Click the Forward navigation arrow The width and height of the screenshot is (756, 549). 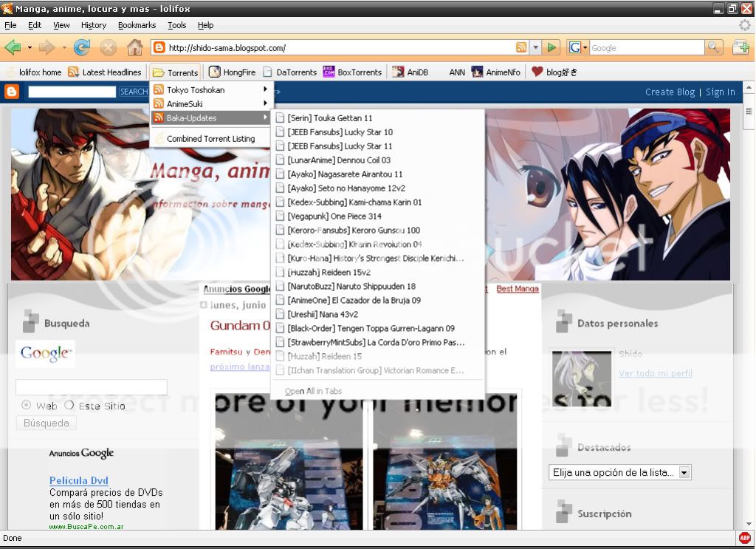(x=46, y=46)
